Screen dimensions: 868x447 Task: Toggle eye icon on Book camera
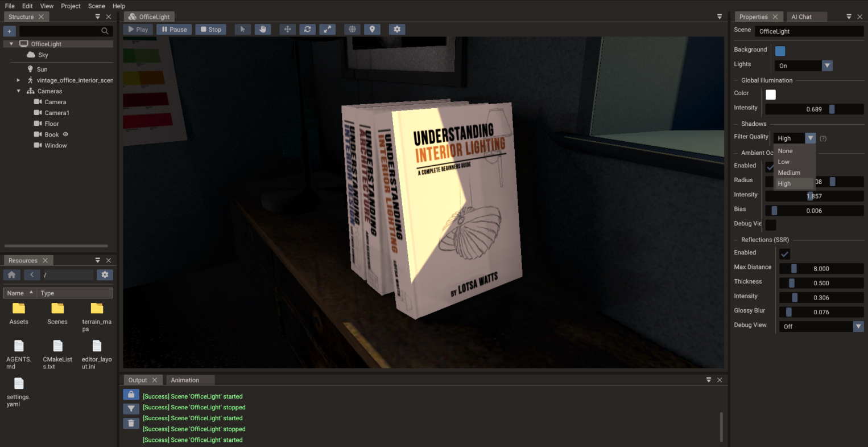pos(65,134)
